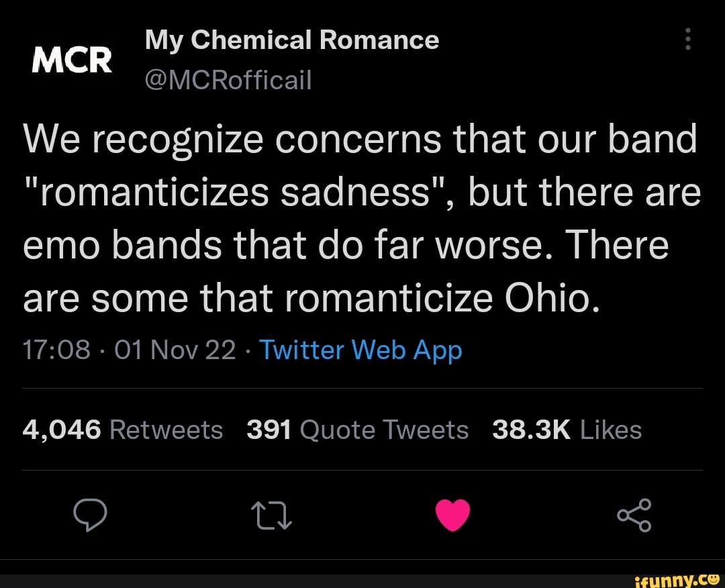View the 38.3K Likes list
The width and height of the screenshot is (725, 588).
tap(569, 430)
